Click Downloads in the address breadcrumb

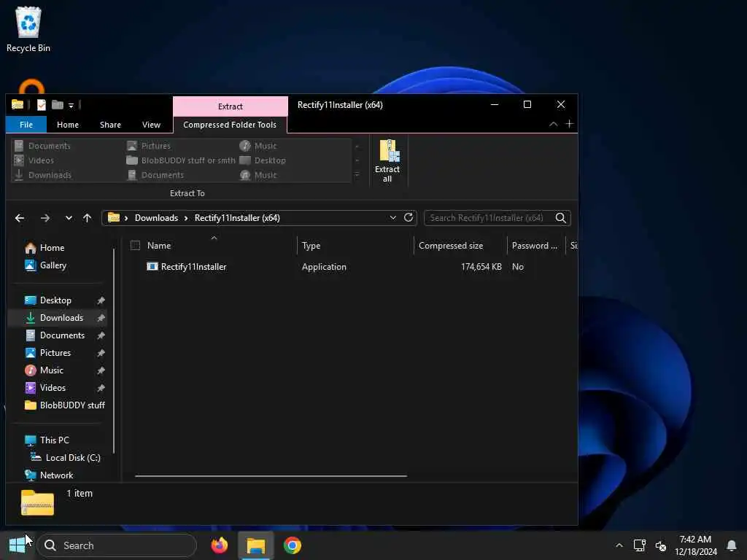point(156,218)
